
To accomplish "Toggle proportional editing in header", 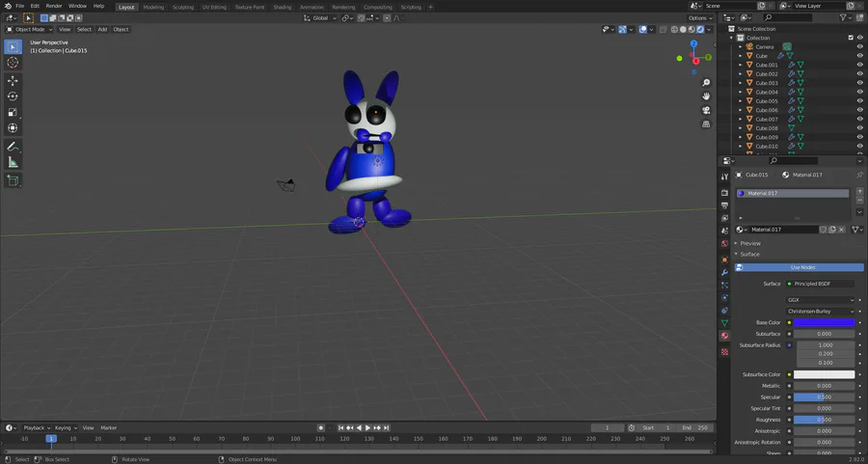I will click(387, 18).
